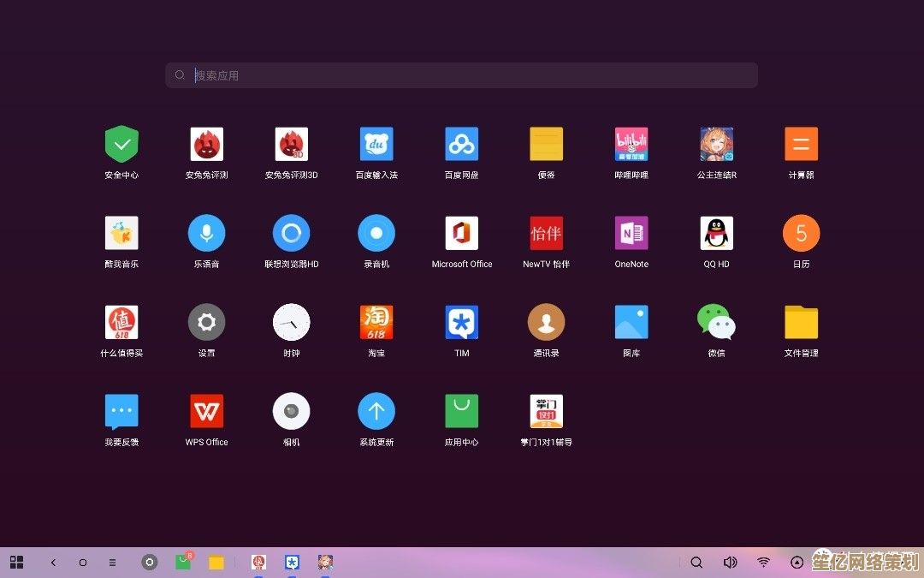The width and height of the screenshot is (924, 578).
Task: Launch the 计算器 Calculator
Action: tap(801, 143)
